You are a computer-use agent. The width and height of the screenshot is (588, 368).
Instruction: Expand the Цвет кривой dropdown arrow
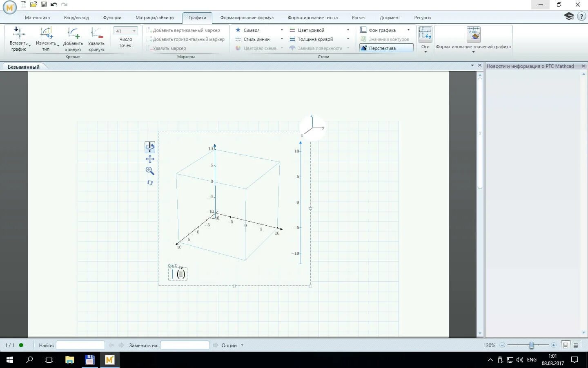pos(348,30)
